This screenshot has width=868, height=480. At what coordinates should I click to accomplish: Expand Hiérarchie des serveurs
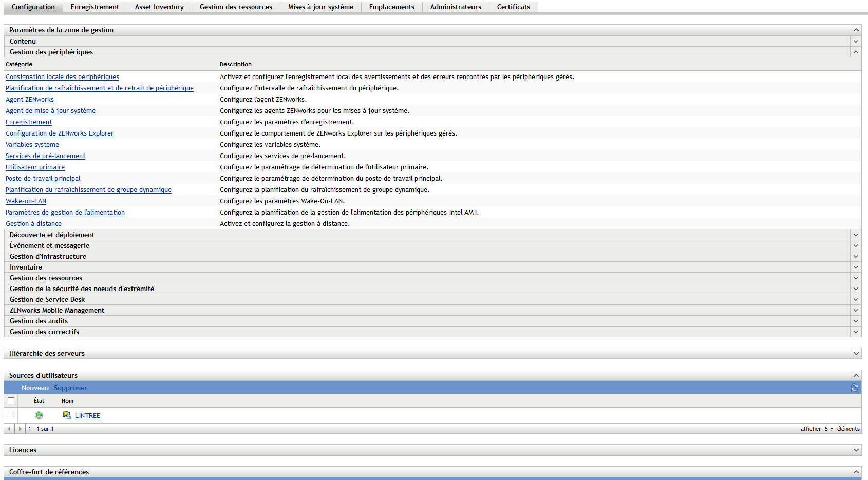(855, 353)
